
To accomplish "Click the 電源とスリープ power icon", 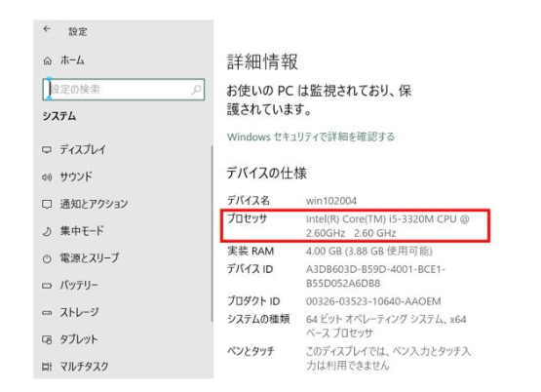I will point(47,258).
